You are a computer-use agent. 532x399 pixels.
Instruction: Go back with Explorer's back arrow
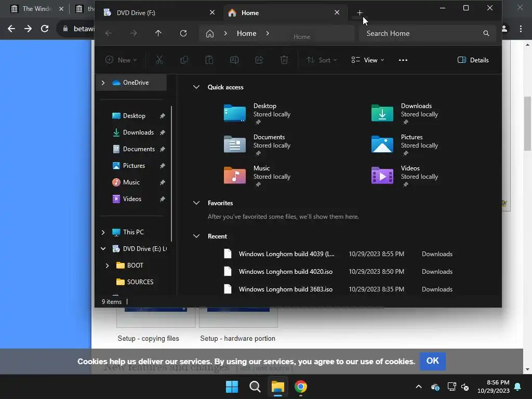[x=109, y=33]
